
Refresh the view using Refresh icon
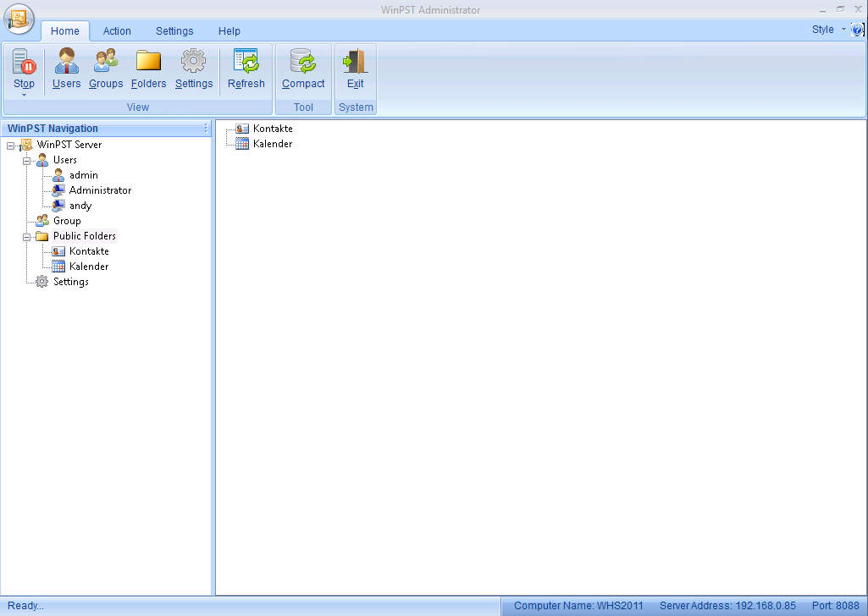(x=246, y=63)
